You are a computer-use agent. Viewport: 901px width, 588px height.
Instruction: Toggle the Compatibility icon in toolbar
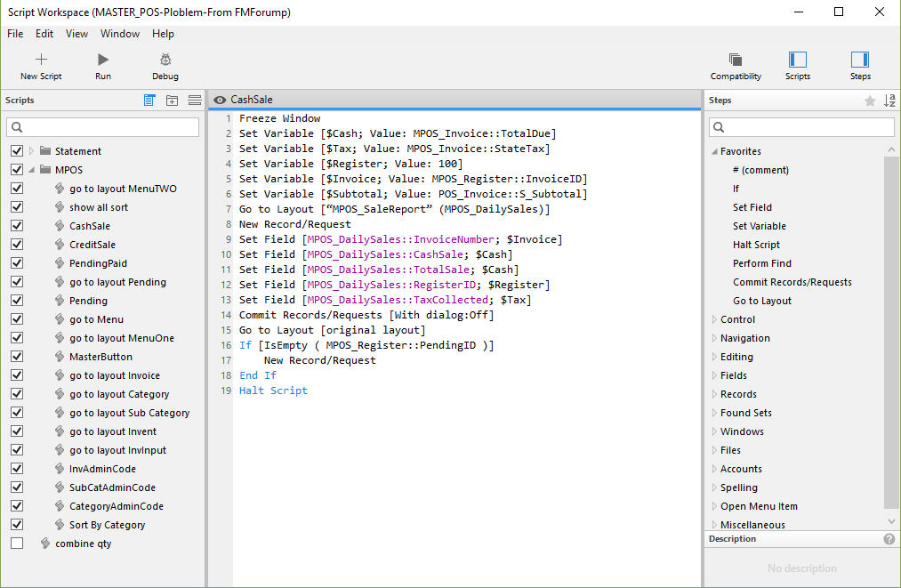click(736, 60)
